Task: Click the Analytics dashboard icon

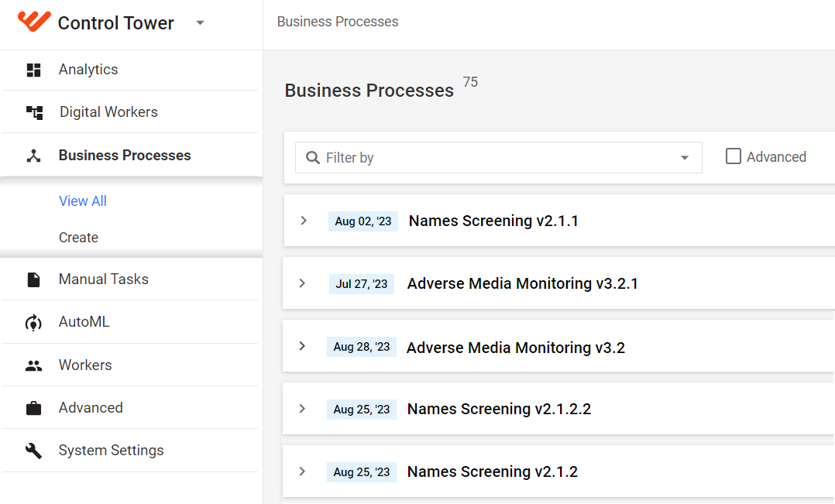Action: click(x=33, y=70)
